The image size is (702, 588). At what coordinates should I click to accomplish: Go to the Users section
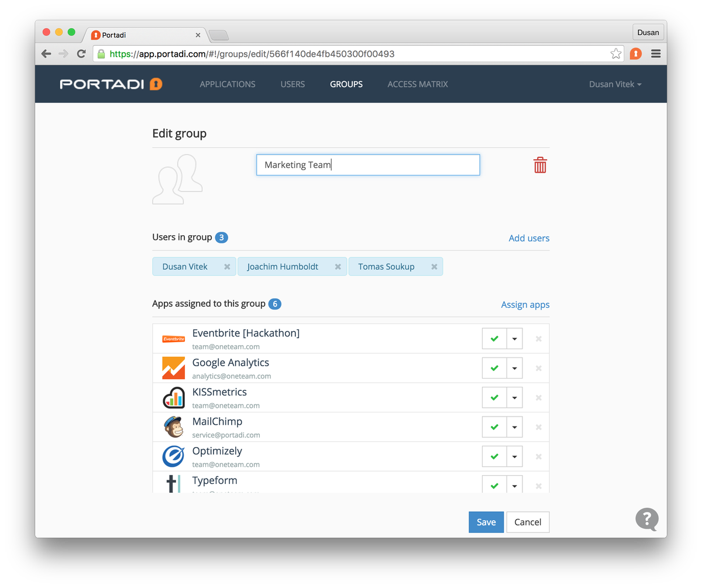point(292,84)
